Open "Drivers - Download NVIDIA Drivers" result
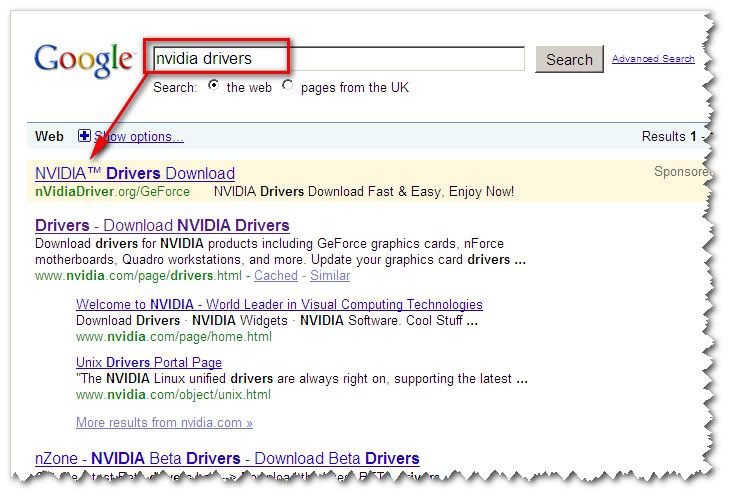Screen dimensions: 731x498 pos(162,225)
